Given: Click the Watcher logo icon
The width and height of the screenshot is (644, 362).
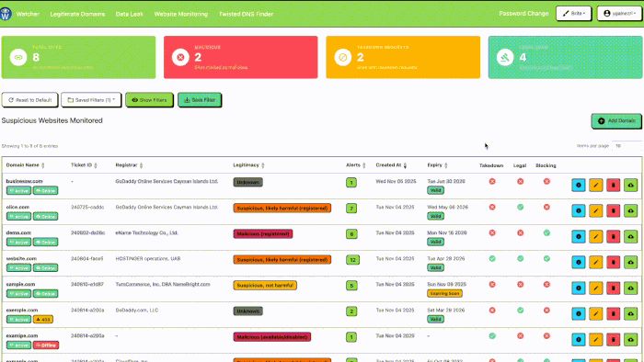Looking at the screenshot, I should coord(6,14).
